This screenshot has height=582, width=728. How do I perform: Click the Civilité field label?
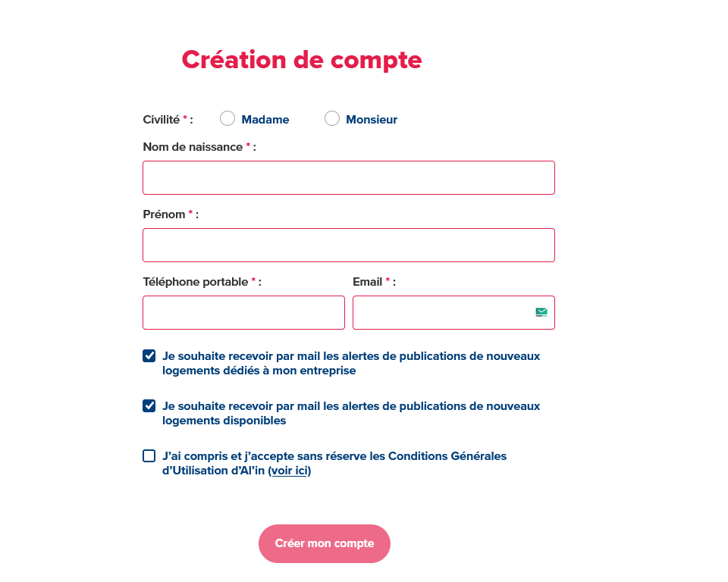click(159, 119)
